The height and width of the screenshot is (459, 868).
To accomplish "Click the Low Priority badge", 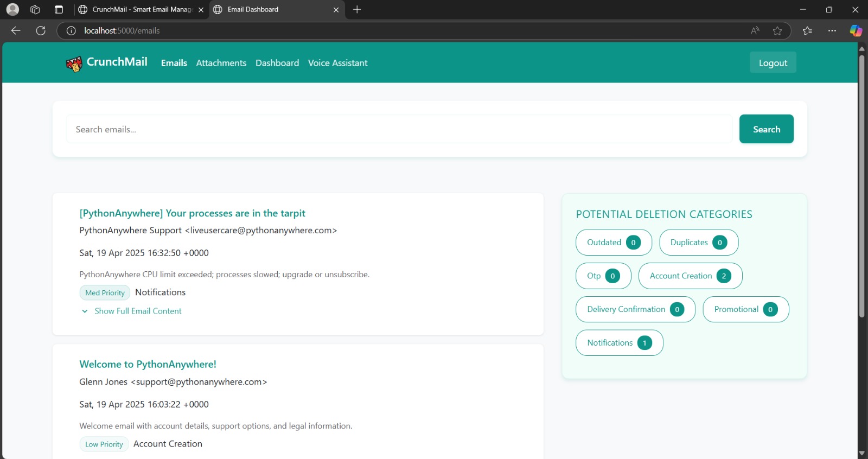I will coord(104,444).
